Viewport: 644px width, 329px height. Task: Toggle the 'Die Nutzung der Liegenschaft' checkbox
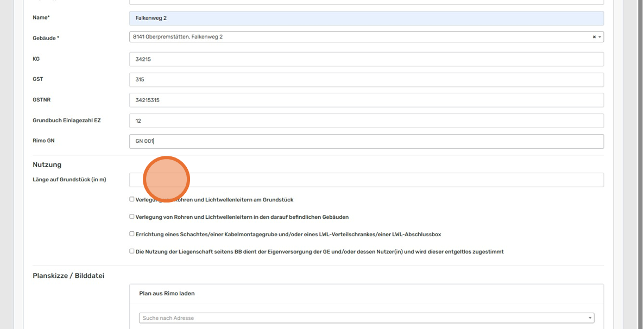coord(132,251)
